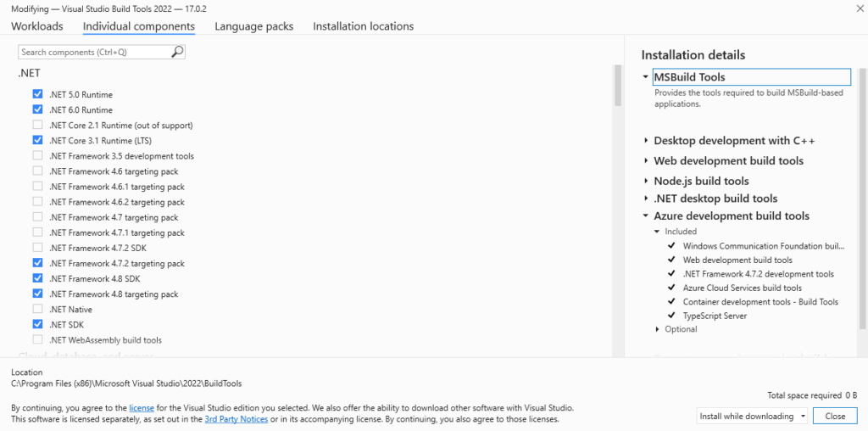Check .NET Framework 4.6.1 targeting pack

[37, 186]
